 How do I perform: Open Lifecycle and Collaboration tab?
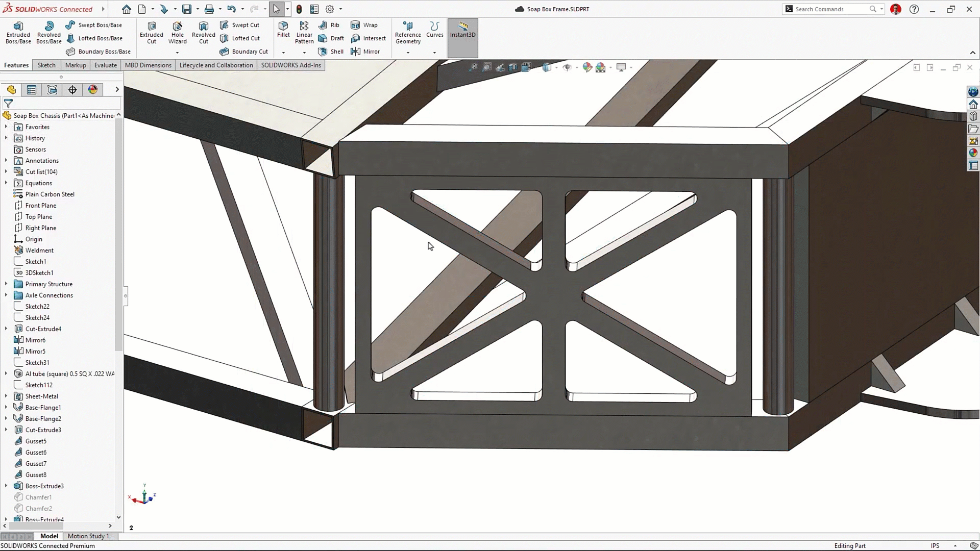(216, 65)
